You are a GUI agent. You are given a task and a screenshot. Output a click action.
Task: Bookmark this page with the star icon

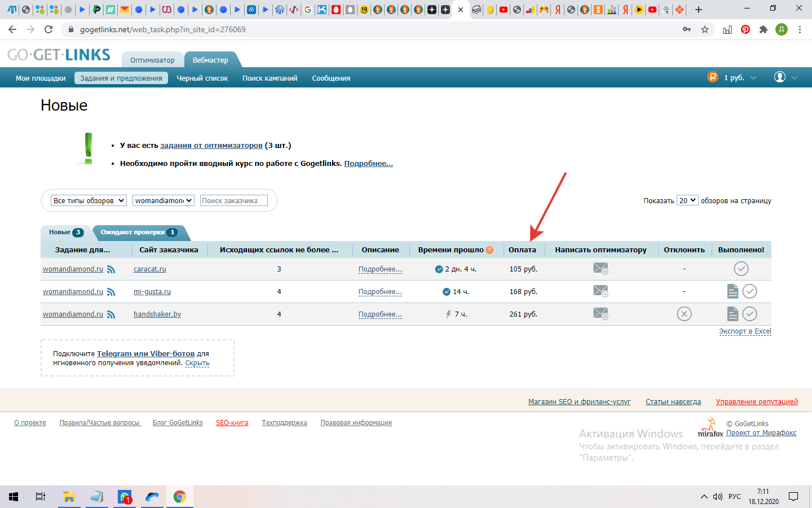pyautogui.click(x=705, y=29)
